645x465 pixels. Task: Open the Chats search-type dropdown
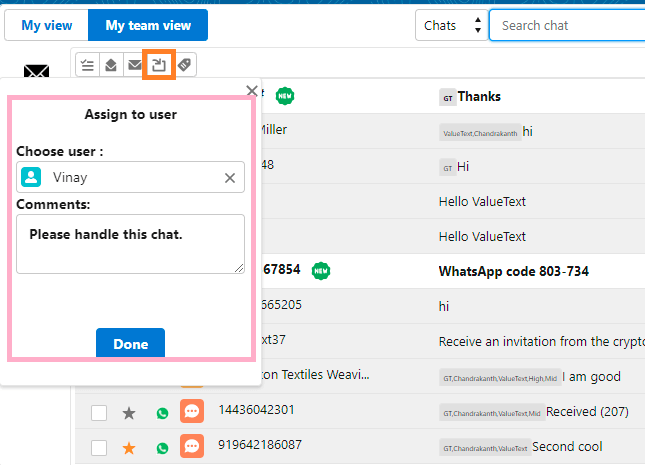(451, 25)
